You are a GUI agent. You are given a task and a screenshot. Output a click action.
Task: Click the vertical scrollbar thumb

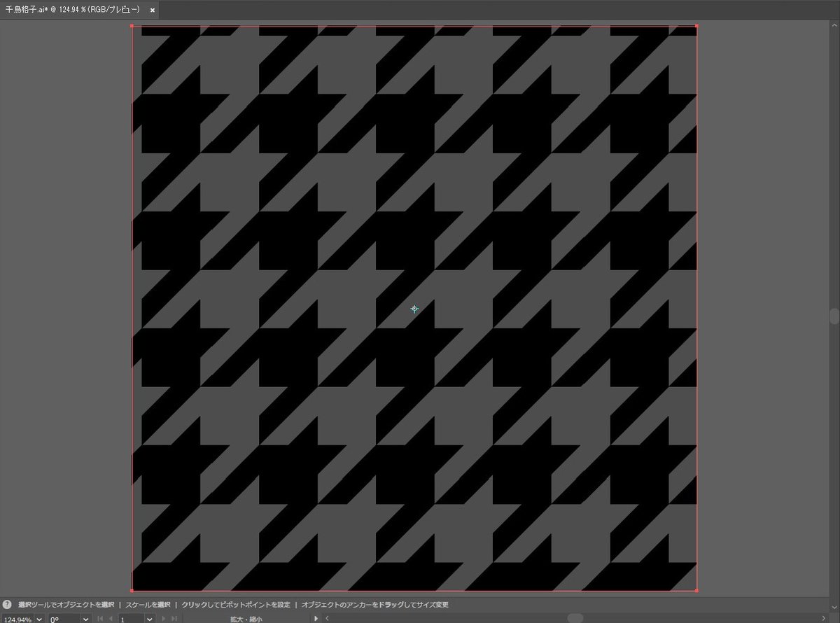834,315
